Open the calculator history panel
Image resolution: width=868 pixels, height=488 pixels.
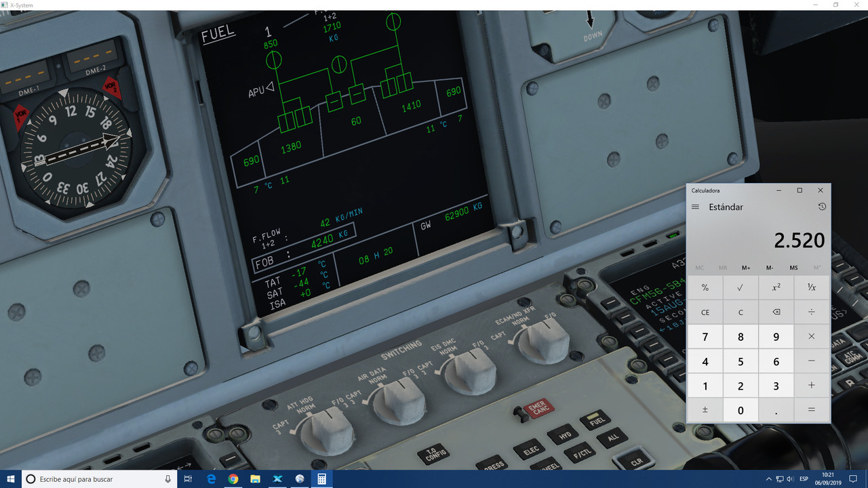822,207
